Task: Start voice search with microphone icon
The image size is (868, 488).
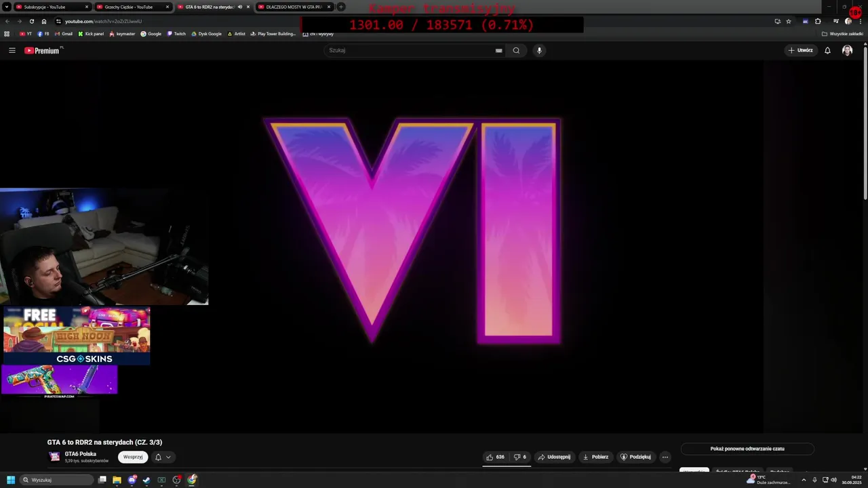Action: [539, 50]
